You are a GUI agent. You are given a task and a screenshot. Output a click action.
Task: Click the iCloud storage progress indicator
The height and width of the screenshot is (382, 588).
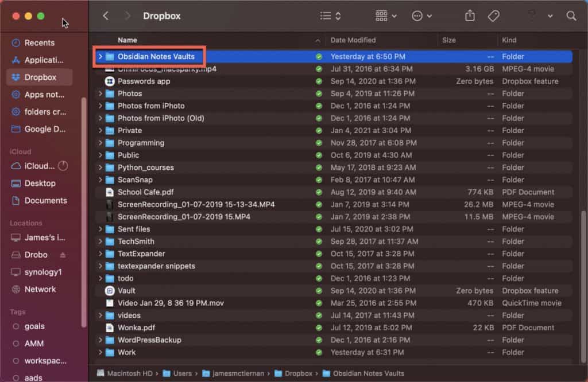click(63, 166)
